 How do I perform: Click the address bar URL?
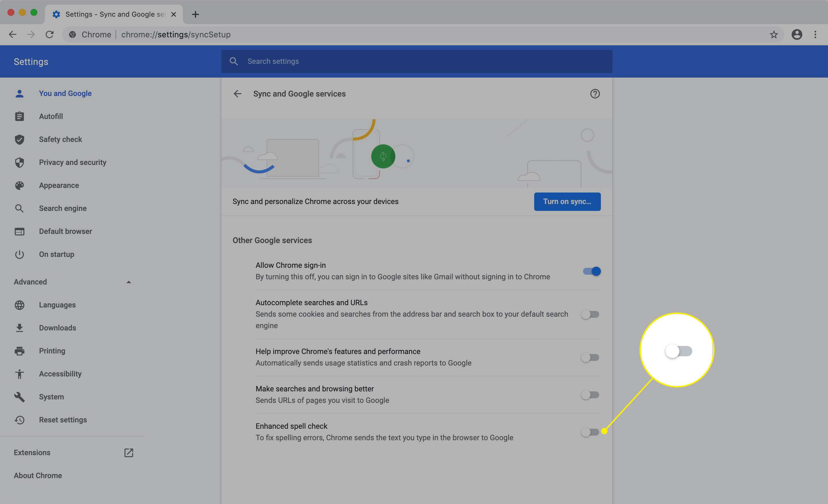pos(176,34)
